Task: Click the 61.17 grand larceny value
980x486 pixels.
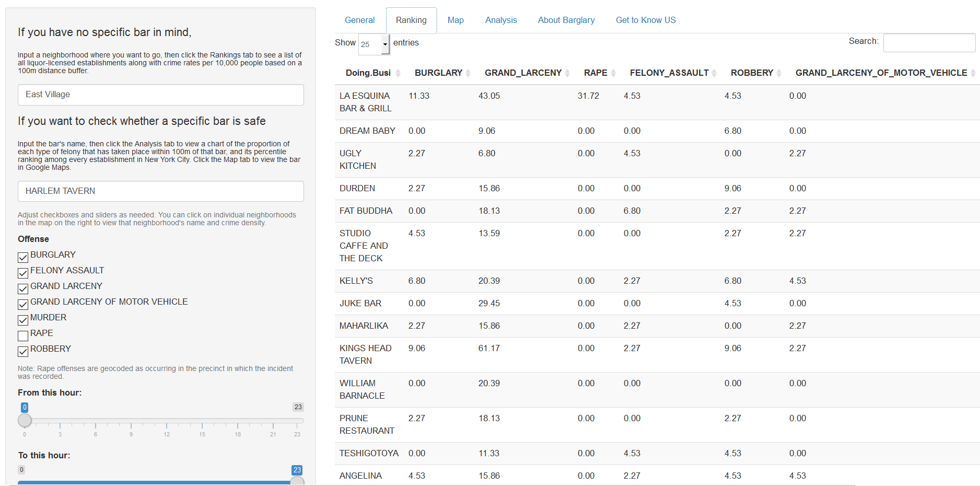Action: point(489,349)
